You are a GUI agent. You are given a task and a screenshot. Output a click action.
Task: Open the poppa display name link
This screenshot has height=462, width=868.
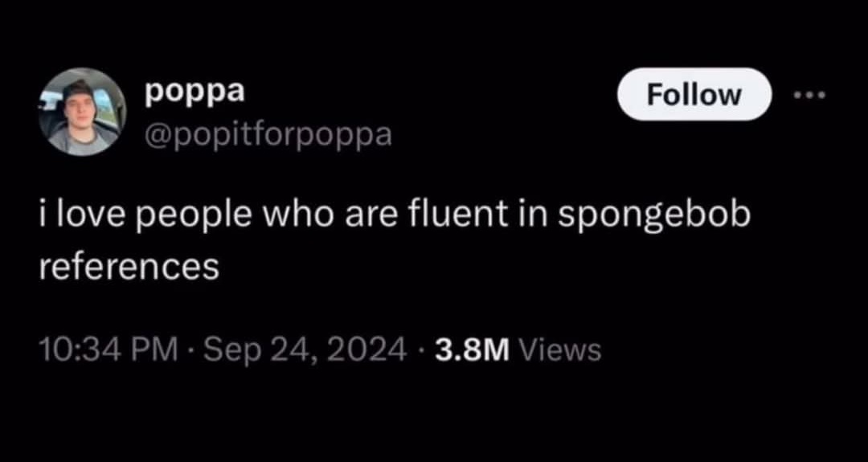194,92
